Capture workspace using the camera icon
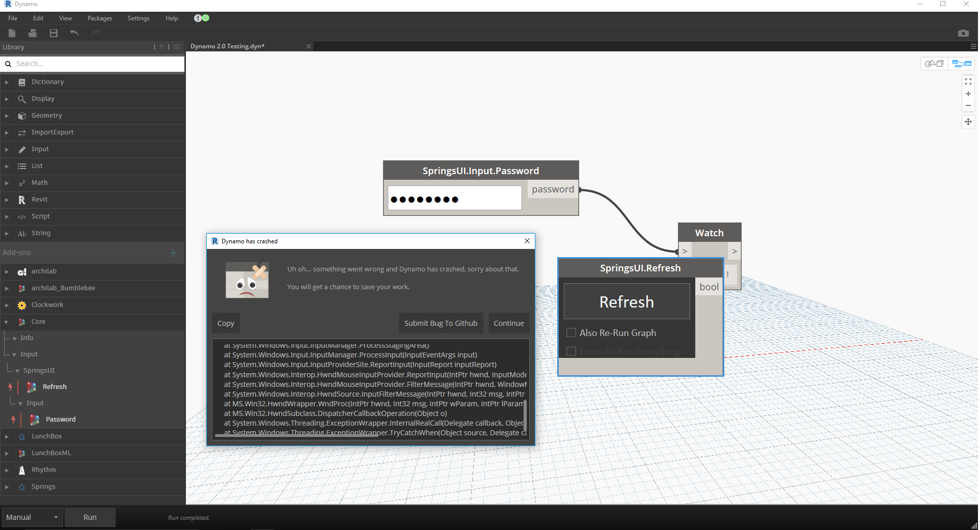Screen dimensions: 980x530 963,33
